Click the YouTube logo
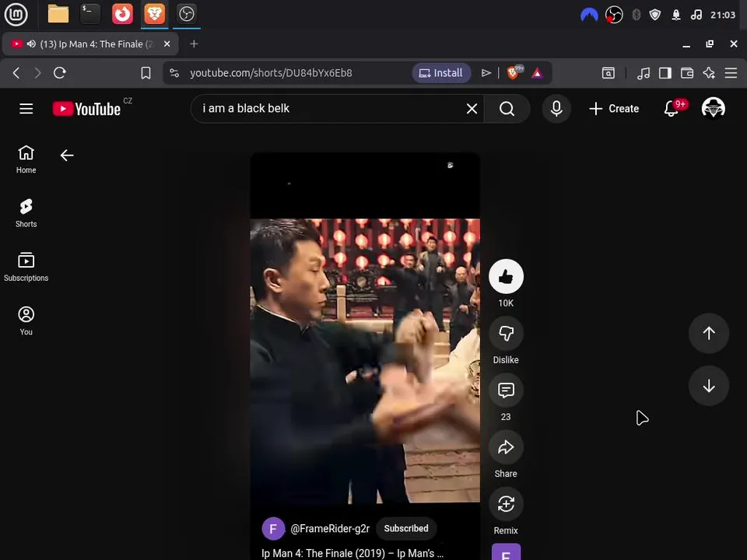The width and height of the screenshot is (747, 560). [86, 109]
